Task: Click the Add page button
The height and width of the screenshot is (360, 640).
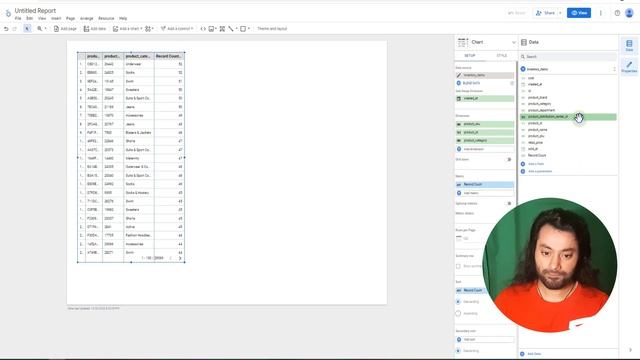Action: (x=65, y=29)
